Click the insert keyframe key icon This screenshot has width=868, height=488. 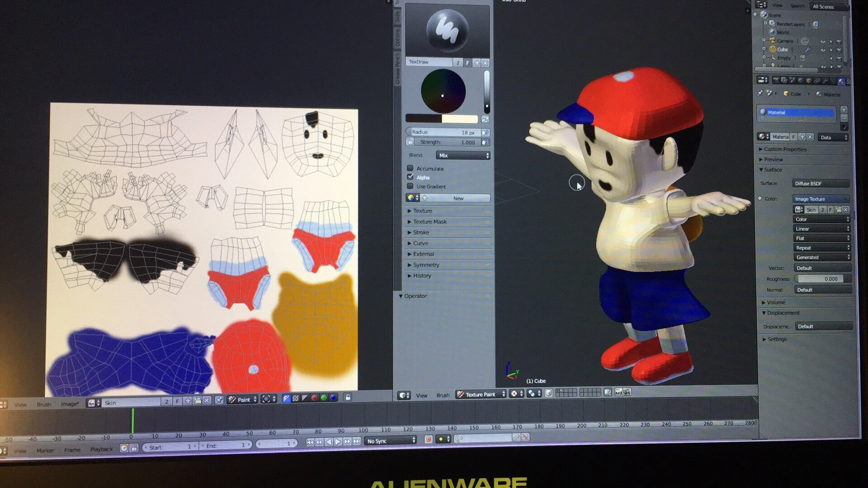click(516, 437)
